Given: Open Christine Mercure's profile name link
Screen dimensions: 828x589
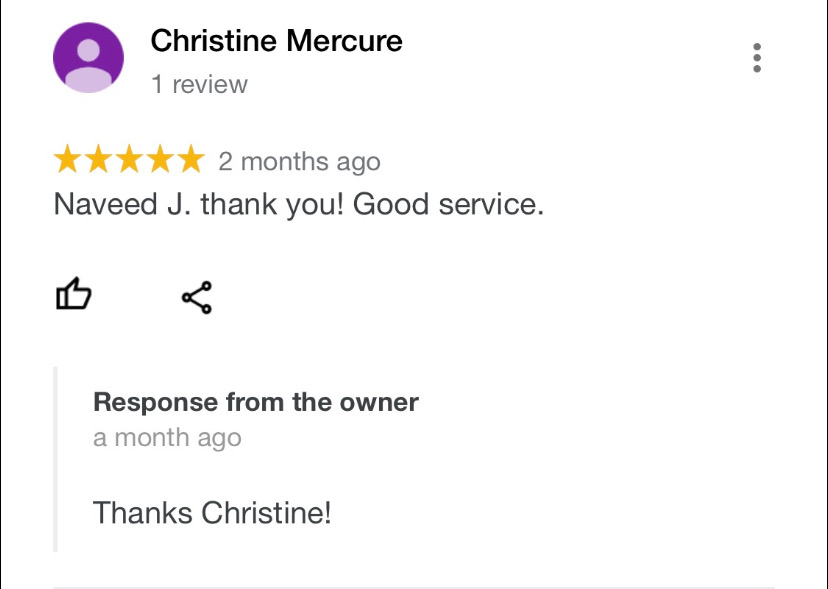Looking at the screenshot, I should tap(276, 41).
